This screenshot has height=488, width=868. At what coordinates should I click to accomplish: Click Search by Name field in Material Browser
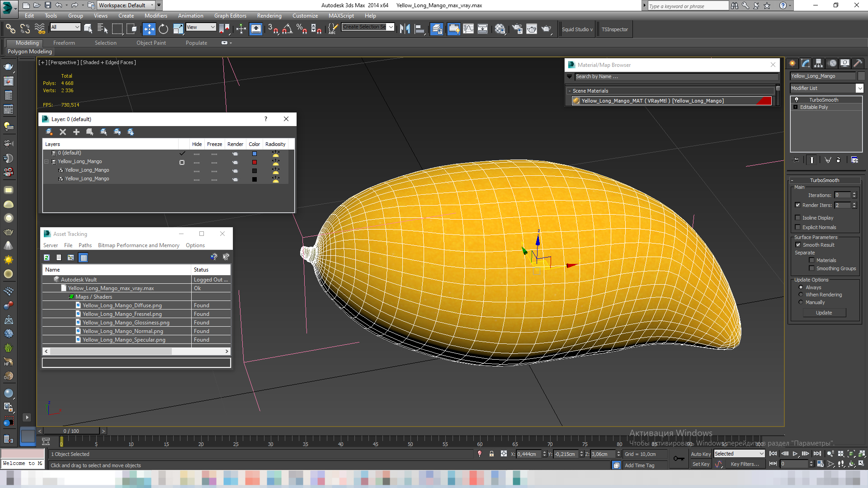click(676, 77)
